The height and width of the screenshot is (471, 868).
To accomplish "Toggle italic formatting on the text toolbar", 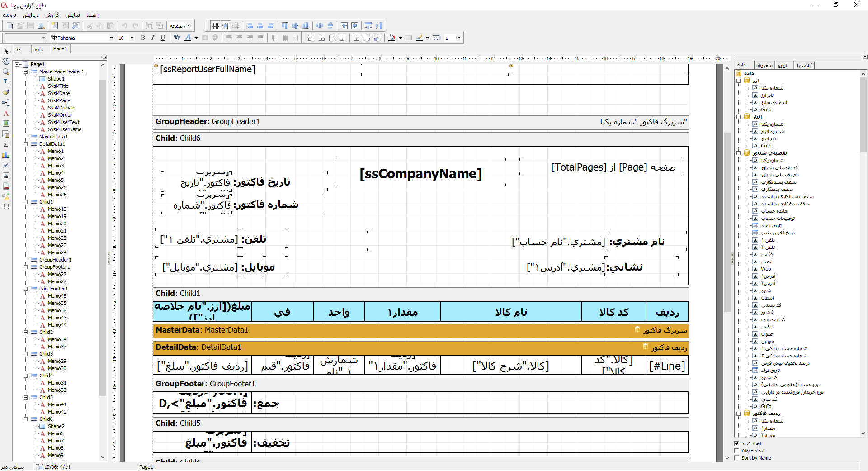I will point(152,38).
